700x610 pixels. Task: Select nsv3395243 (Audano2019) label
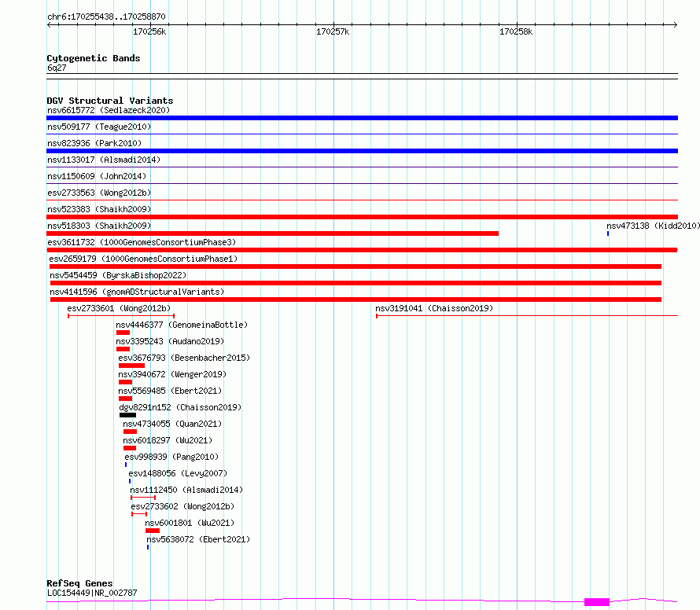click(x=170, y=341)
